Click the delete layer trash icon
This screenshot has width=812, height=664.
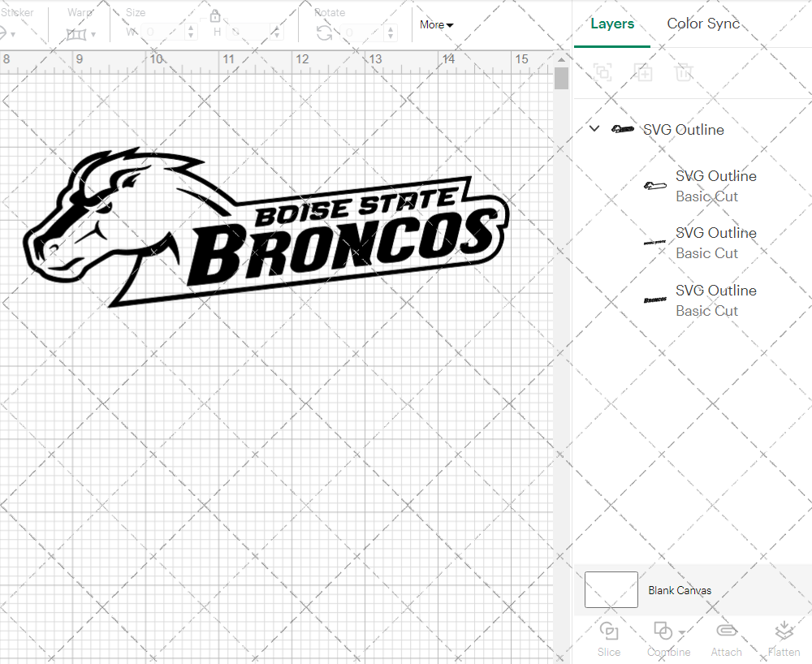(x=685, y=72)
